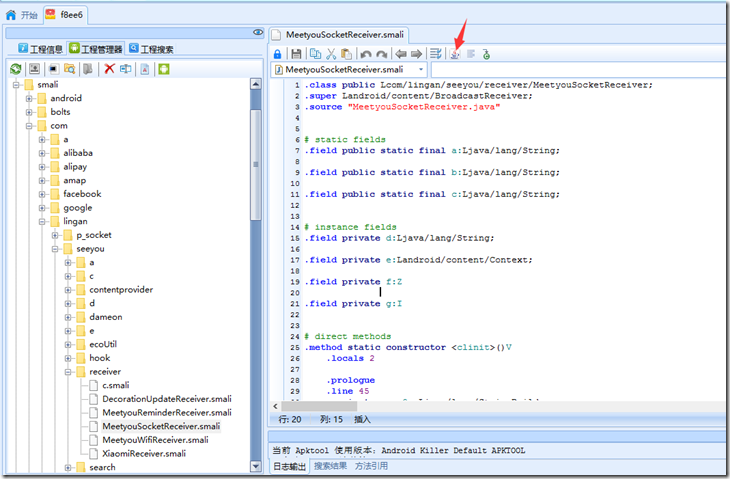The image size is (730, 479).
Task: Click the tree scrollbar down arrow
Action: coord(256,466)
